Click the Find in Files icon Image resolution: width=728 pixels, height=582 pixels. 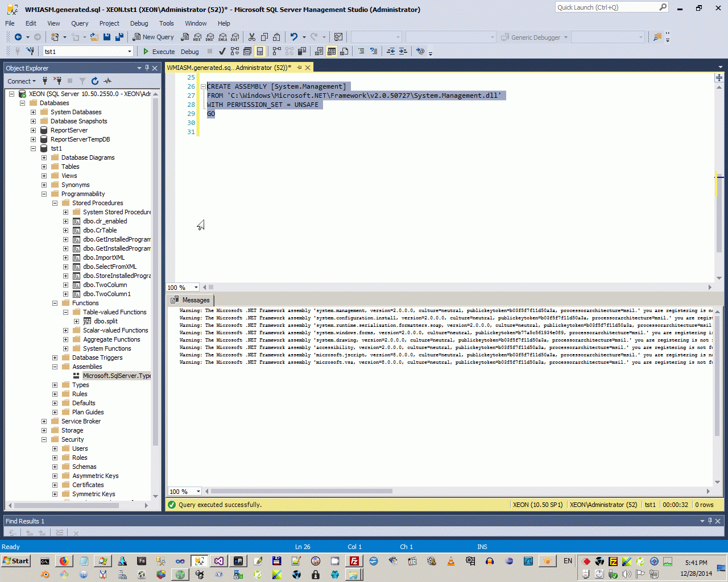[x=657, y=37]
